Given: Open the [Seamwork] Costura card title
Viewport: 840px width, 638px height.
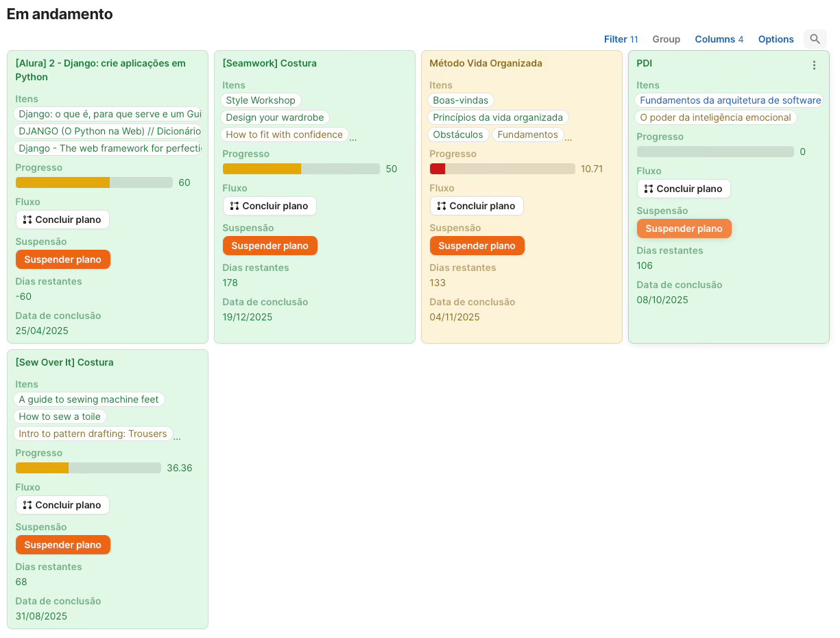Looking at the screenshot, I should (x=269, y=63).
